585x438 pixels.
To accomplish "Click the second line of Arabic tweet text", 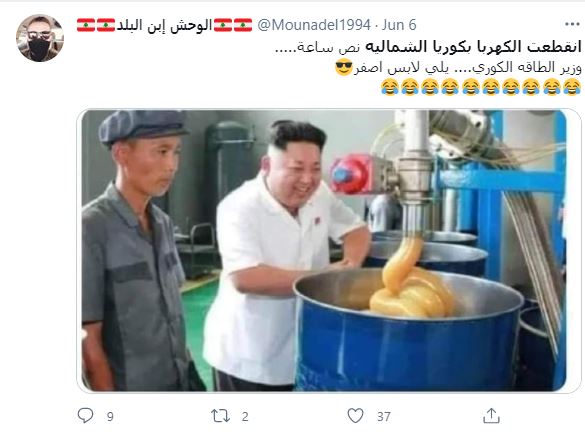I will [x=458, y=68].
